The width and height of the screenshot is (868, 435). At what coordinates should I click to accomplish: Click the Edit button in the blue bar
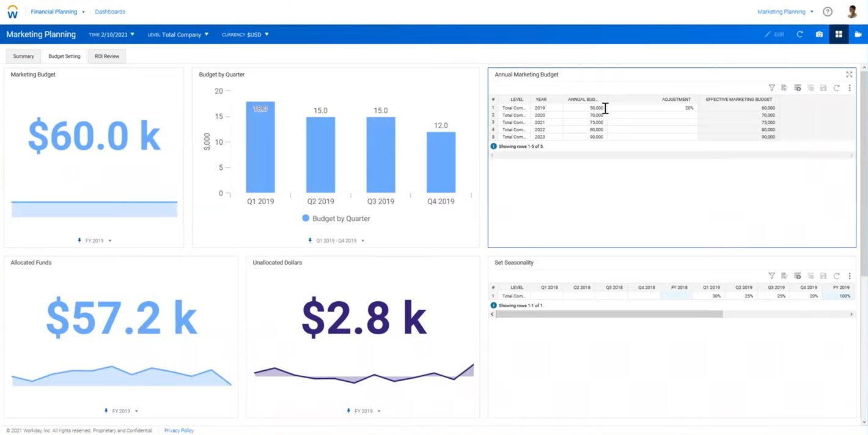pyautogui.click(x=774, y=34)
